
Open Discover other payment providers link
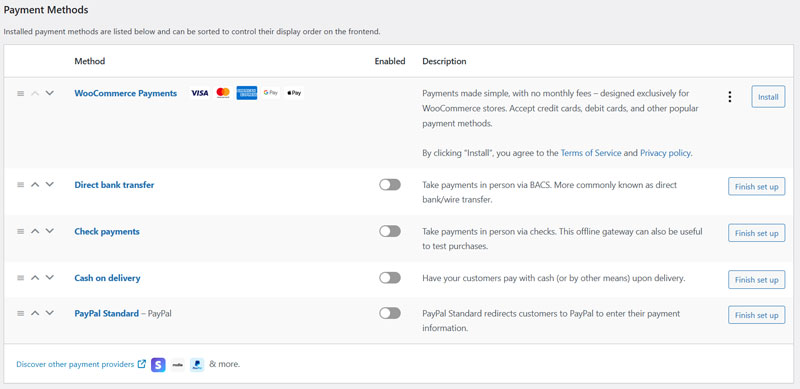click(x=81, y=364)
